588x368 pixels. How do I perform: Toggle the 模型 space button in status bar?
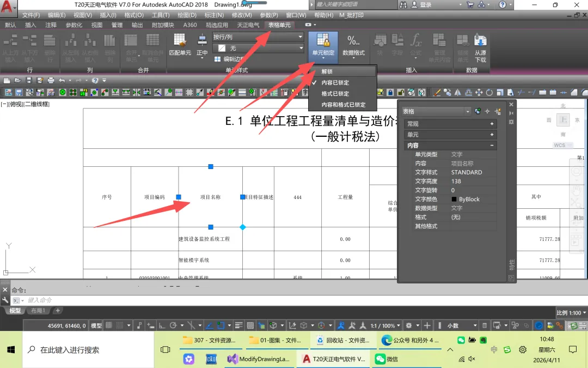pos(96,325)
